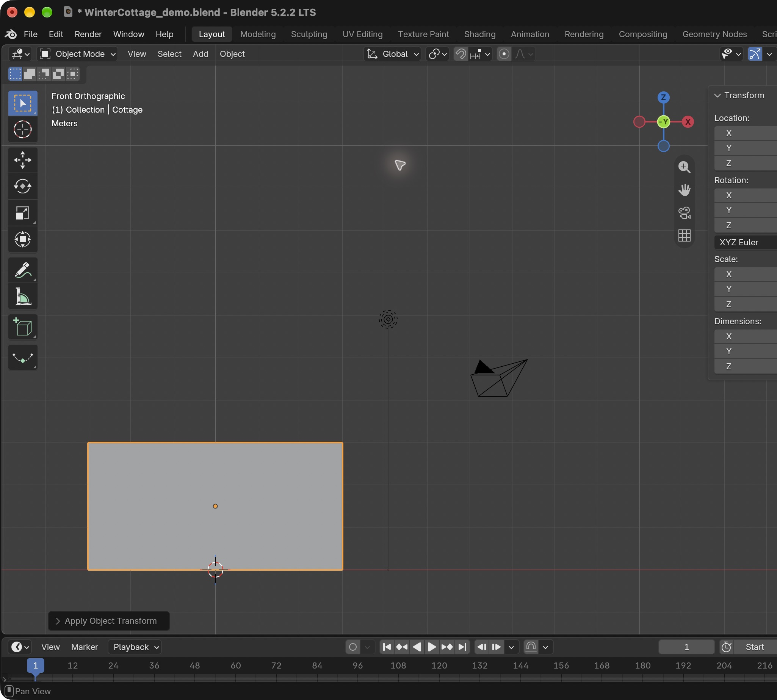
Task: Toggle proportional editing button
Action: (x=504, y=54)
